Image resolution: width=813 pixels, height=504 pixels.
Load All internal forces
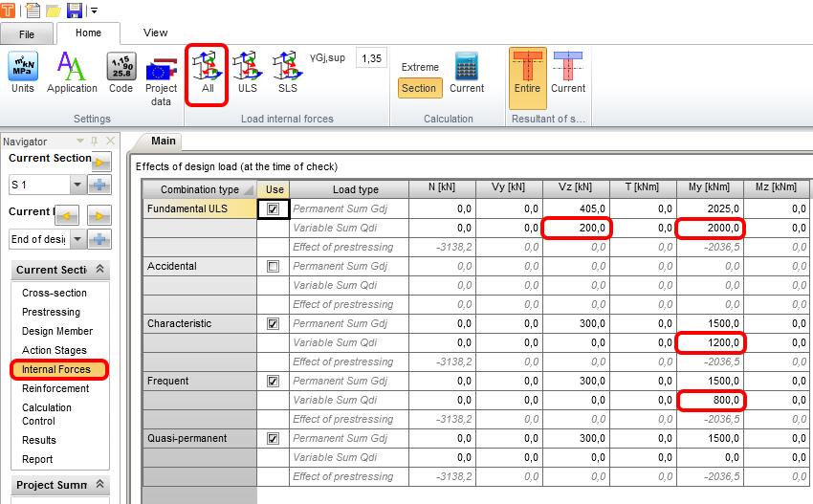click(x=208, y=73)
